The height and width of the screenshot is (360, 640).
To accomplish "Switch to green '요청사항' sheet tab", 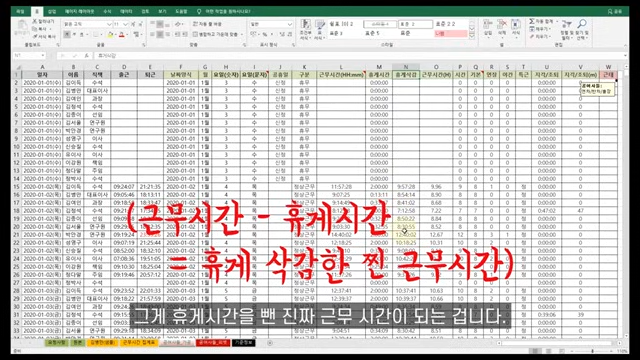I will coord(57,343).
